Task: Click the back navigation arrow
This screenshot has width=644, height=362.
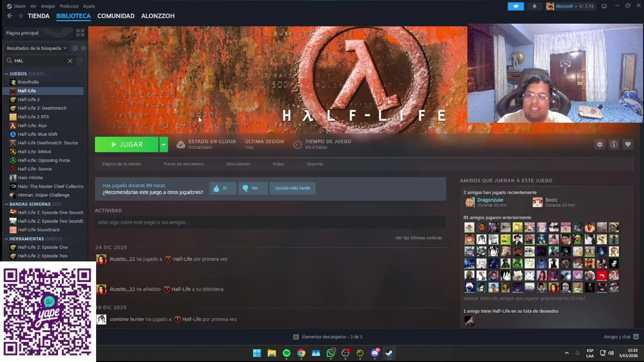Action: tap(10, 16)
